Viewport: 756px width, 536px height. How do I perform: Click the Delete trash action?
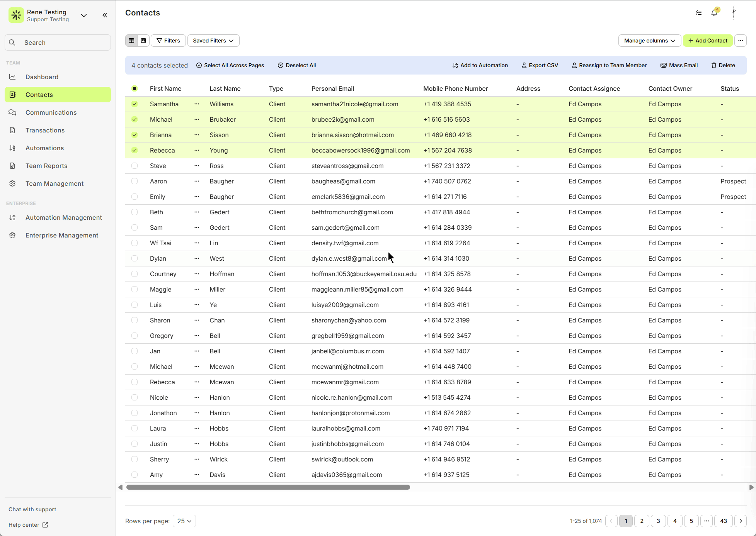tap(723, 65)
